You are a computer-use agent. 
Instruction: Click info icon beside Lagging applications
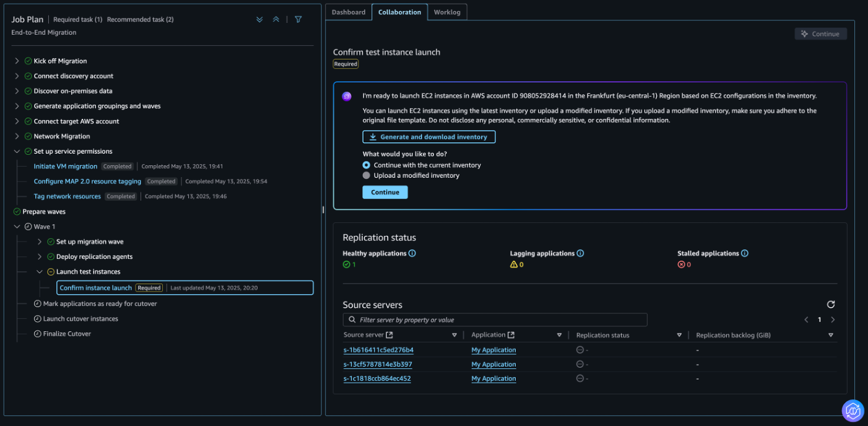tap(580, 253)
